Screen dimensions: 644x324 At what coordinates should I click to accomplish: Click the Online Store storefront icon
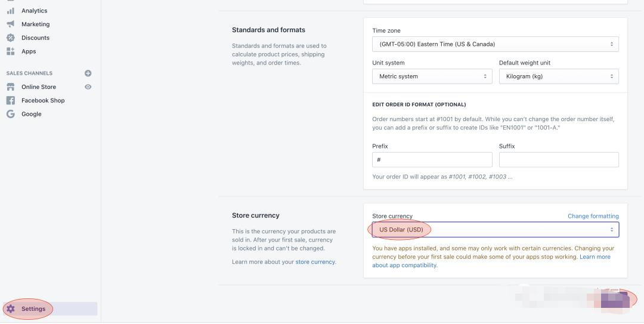tap(10, 87)
